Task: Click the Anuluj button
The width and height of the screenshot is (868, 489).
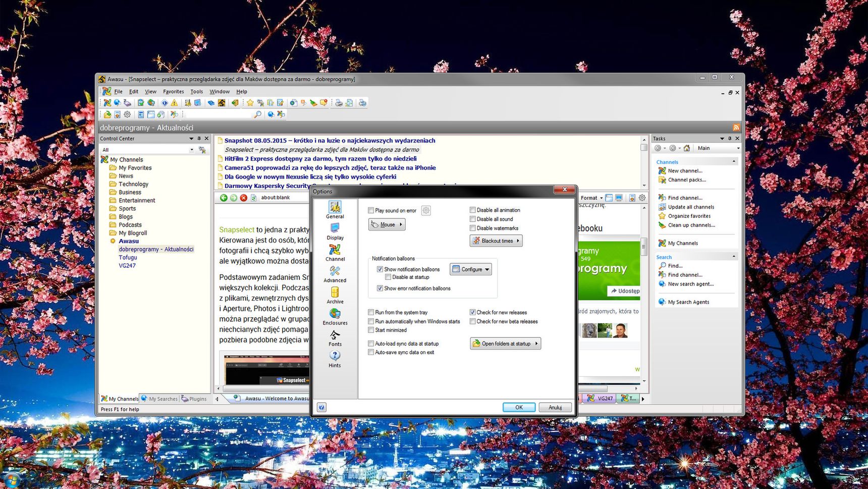Action: [555, 407]
